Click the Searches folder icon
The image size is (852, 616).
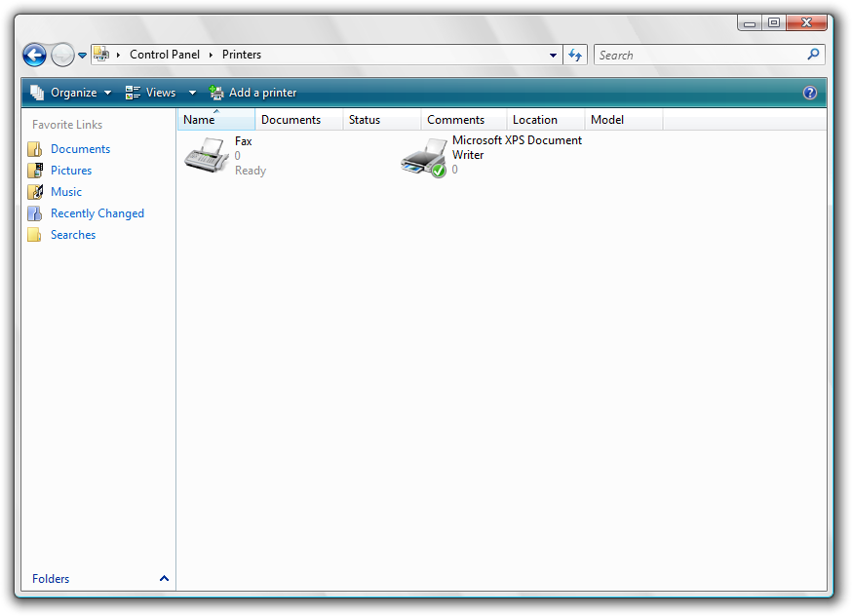coord(35,235)
